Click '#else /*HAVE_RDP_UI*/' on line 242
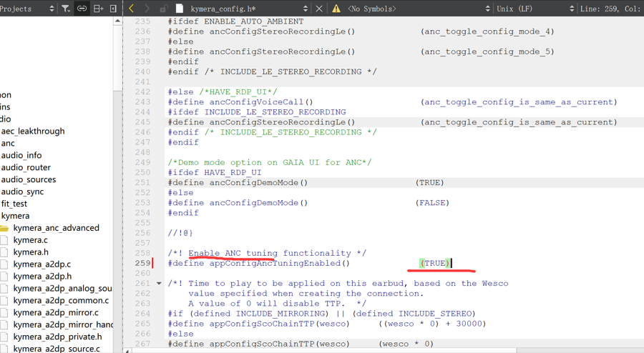 click(223, 92)
